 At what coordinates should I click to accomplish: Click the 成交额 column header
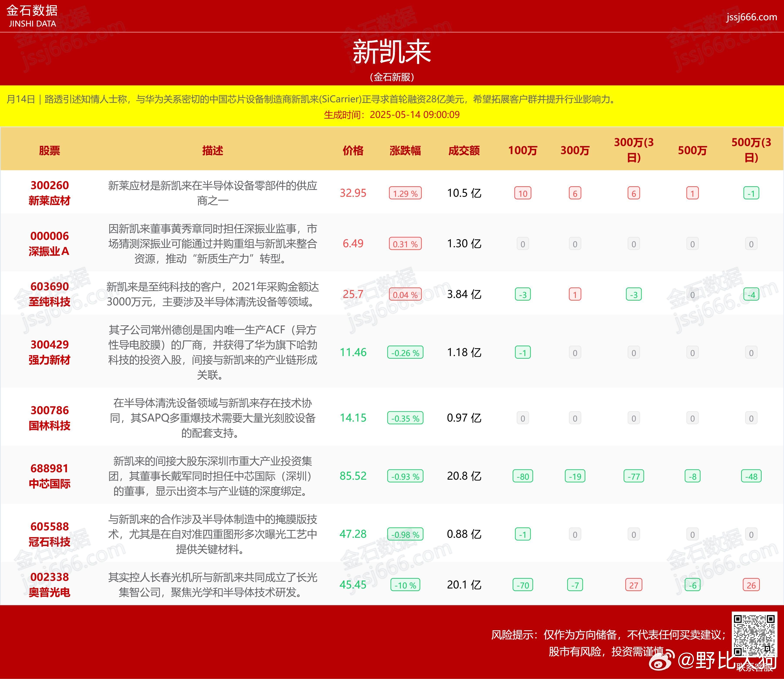pyautogui.click(x=464, y=150)
